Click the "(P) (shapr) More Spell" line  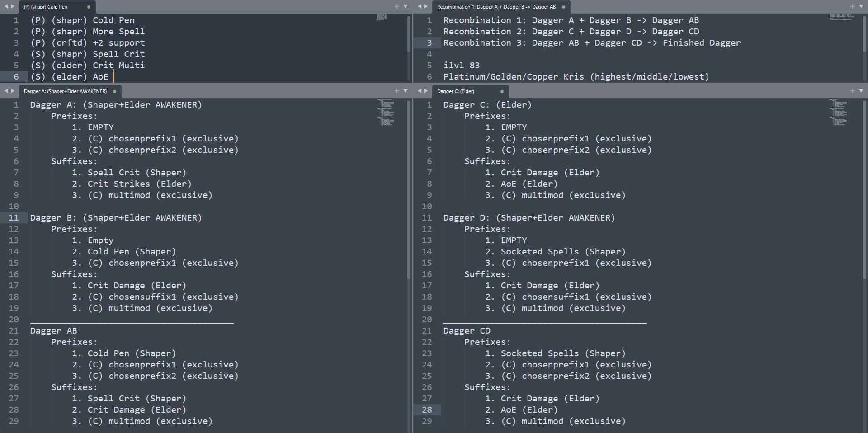pos(88,32)
